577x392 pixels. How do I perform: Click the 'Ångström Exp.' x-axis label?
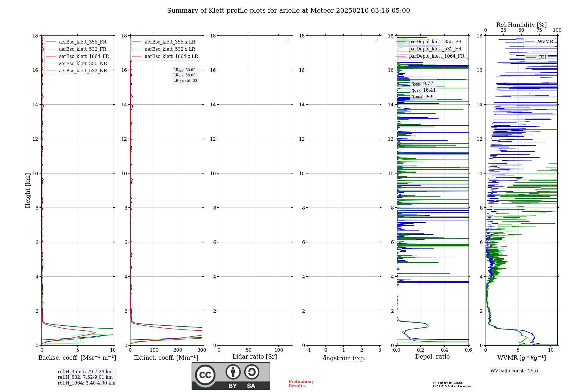pos(344,358)
